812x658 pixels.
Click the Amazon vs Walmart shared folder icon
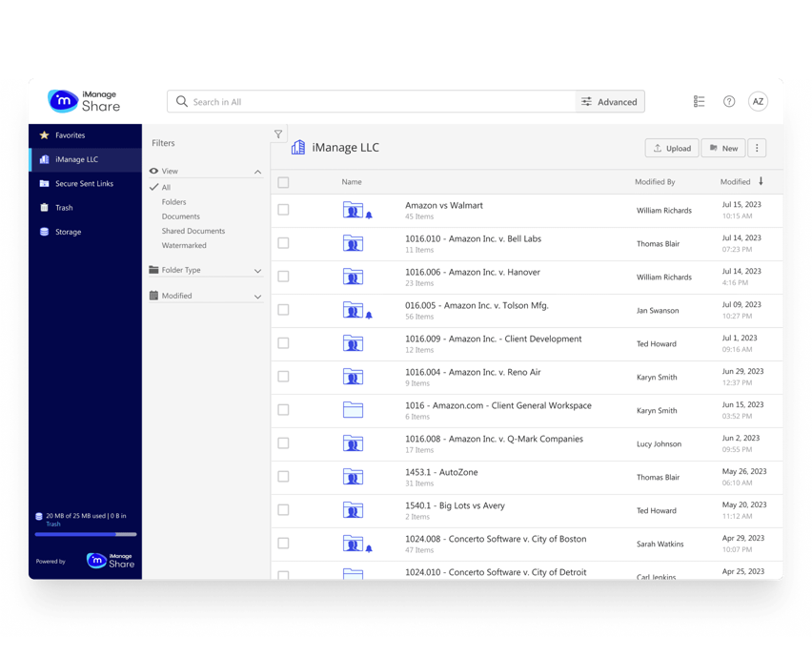click(x=353, y=210)
